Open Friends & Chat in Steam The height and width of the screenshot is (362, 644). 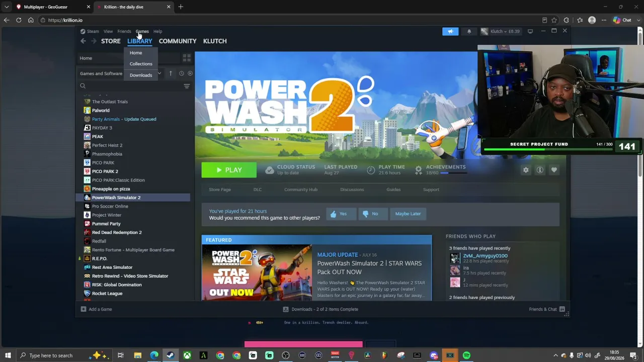tap(546, 309)
